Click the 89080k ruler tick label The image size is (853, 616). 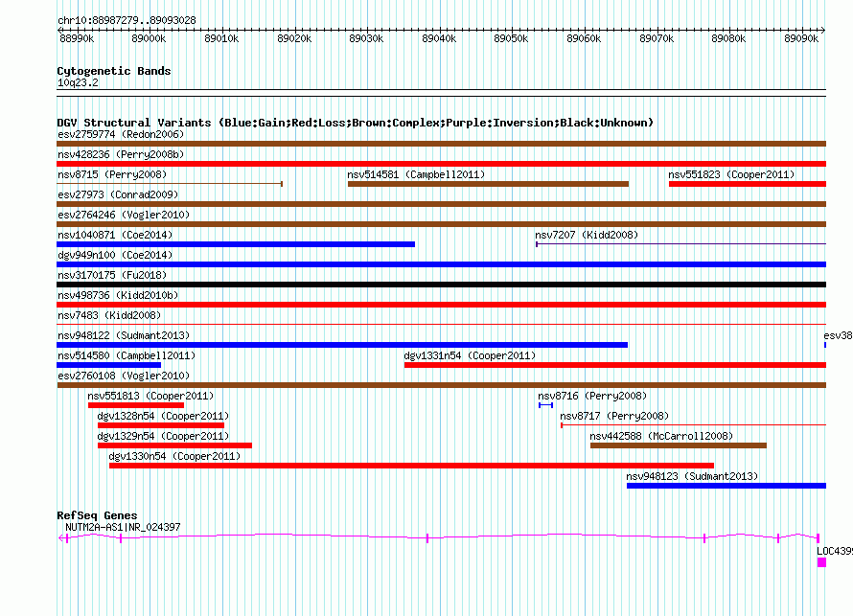coord(728,38)
